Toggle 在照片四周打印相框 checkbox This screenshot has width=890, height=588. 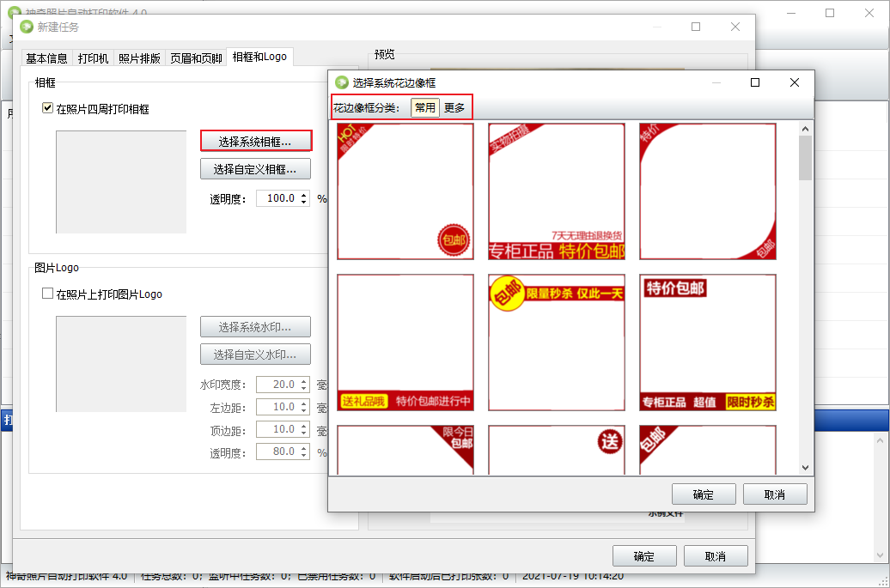tap(48, 109)
